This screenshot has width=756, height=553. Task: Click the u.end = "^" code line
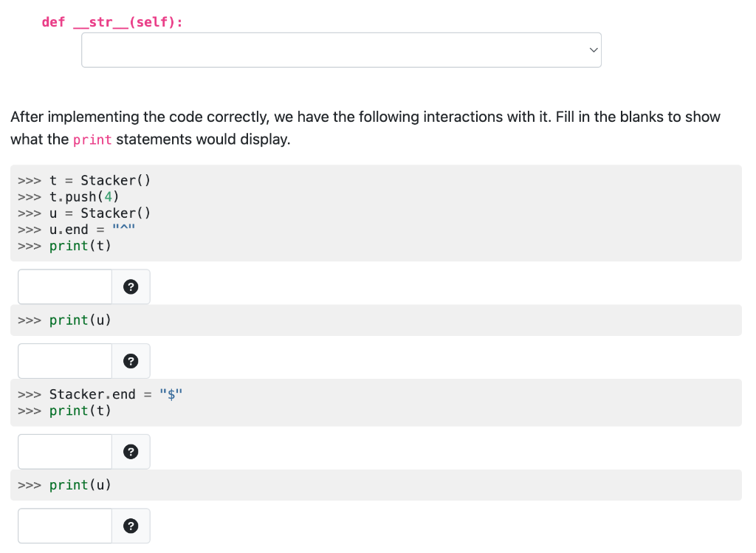point(92,230)
